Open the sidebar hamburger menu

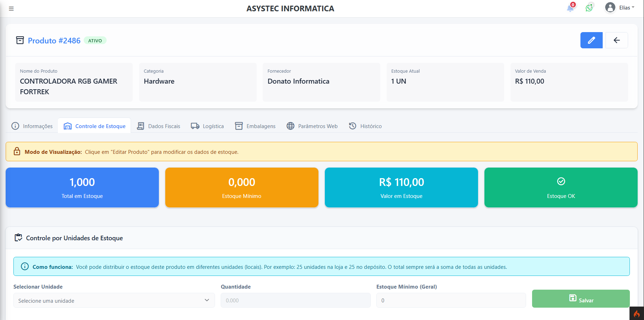pyautogui.click(x=11, y=8)
